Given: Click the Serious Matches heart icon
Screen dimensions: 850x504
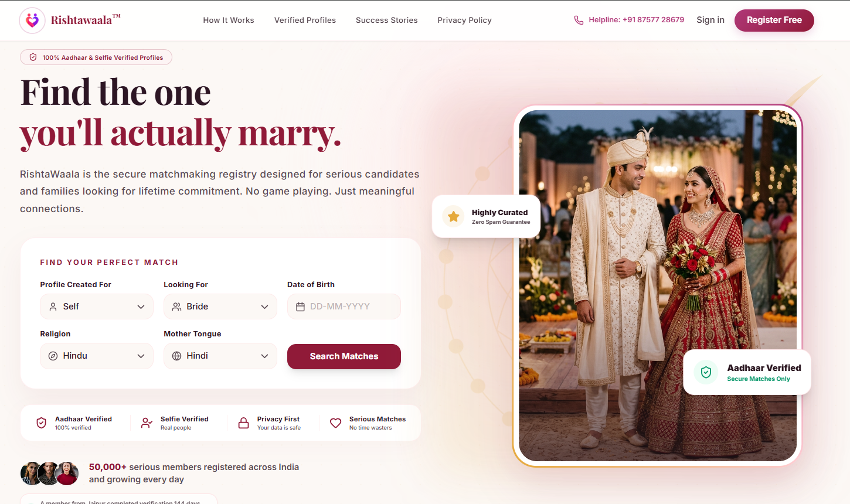Looking at the screenshot, I should 335,423.
